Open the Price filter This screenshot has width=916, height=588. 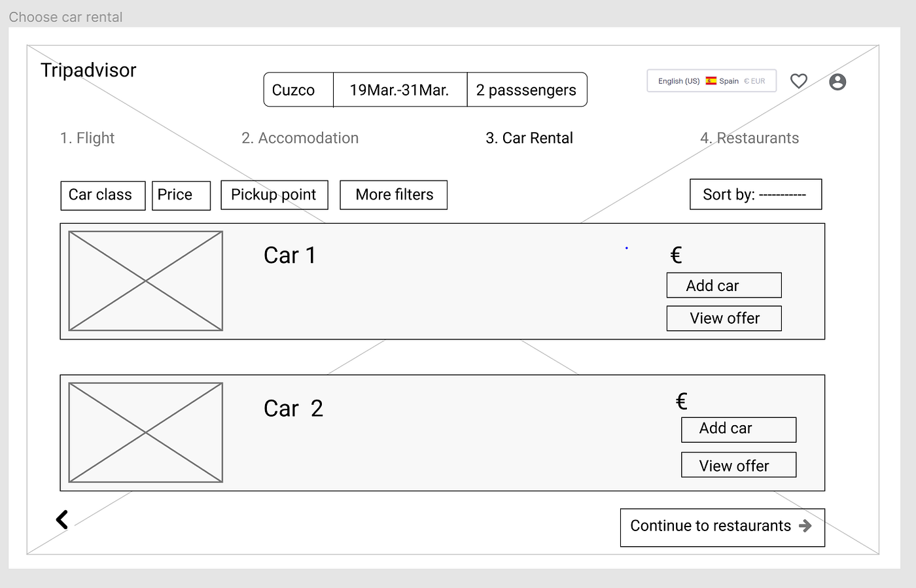point(181,195)
